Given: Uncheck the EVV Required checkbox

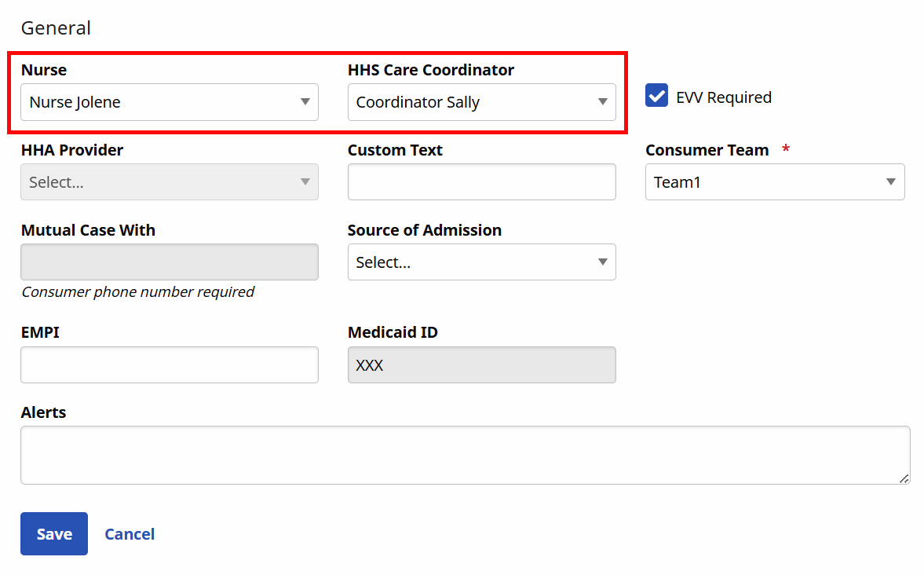Looking at the screenshot, I should pos(656,95).
